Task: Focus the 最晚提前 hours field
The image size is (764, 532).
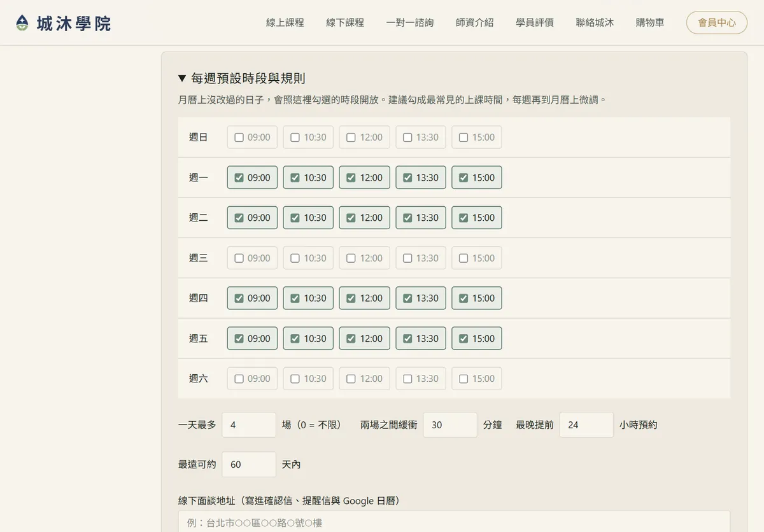Action: point(586,424)
